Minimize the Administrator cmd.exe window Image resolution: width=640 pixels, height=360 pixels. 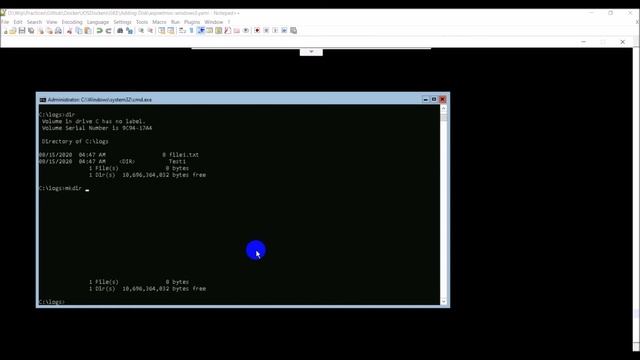425,99
